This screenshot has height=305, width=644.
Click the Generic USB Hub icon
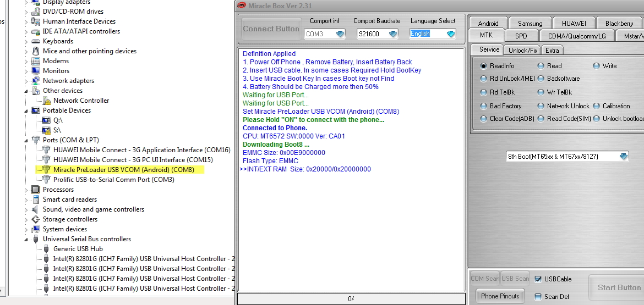[46, 249]
